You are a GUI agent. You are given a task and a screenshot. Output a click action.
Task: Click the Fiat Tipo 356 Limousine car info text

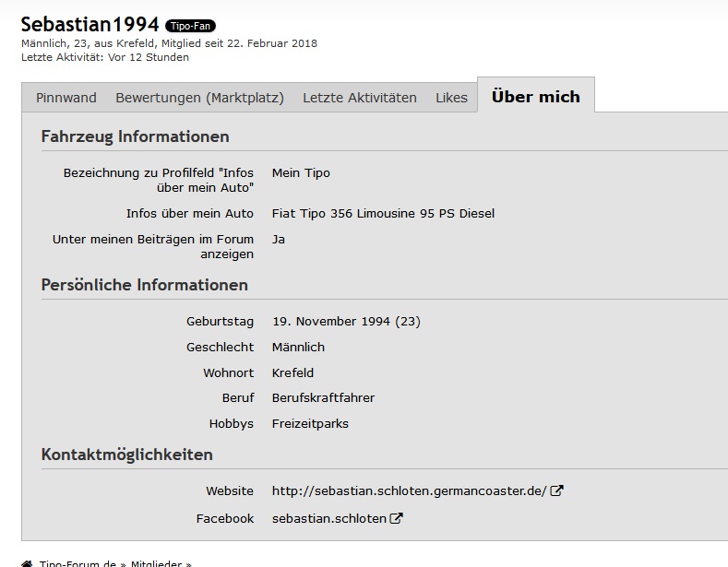383,214
